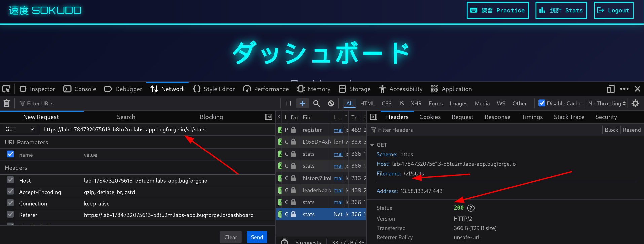Switch to the Blocking sidebar tab

[211, 117]
